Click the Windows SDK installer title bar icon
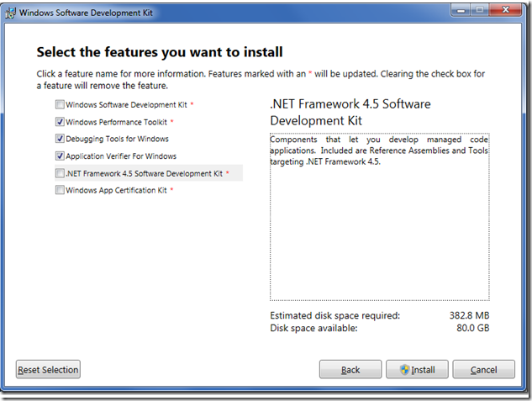Screen dimensions: 532x401 coord(10,13)
